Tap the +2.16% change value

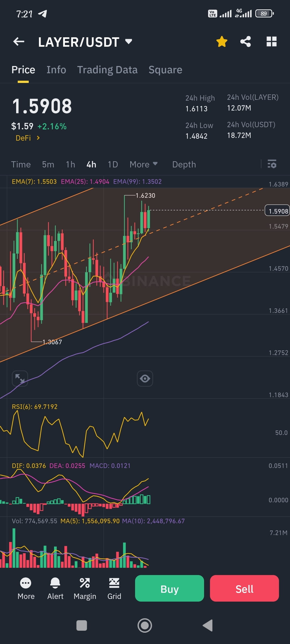(52, 126)
